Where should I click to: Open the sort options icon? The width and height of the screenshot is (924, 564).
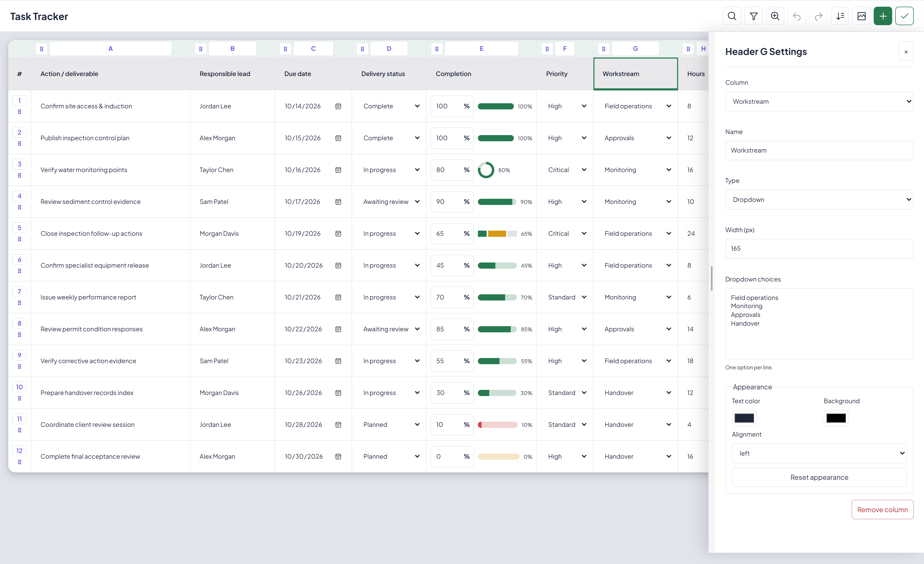click(x=840, y=16)
